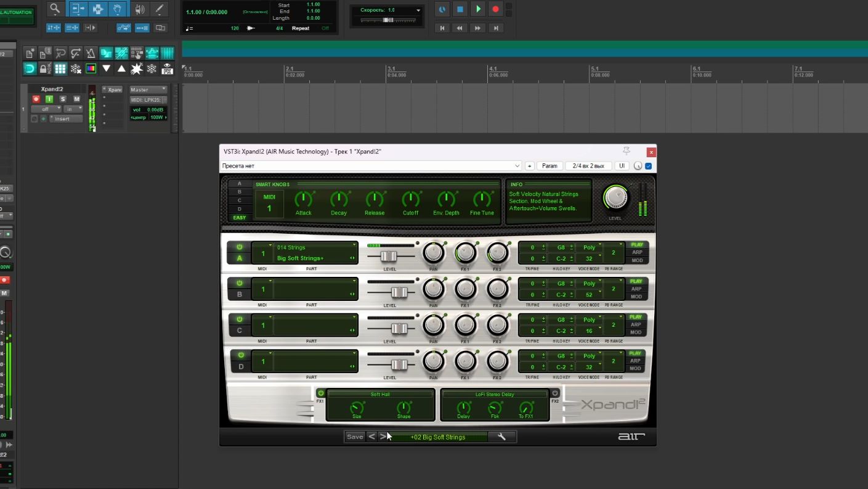The height and width of the screenshot is (489, 868).
Task: Click the white grid squares icon
Action: 60,68
